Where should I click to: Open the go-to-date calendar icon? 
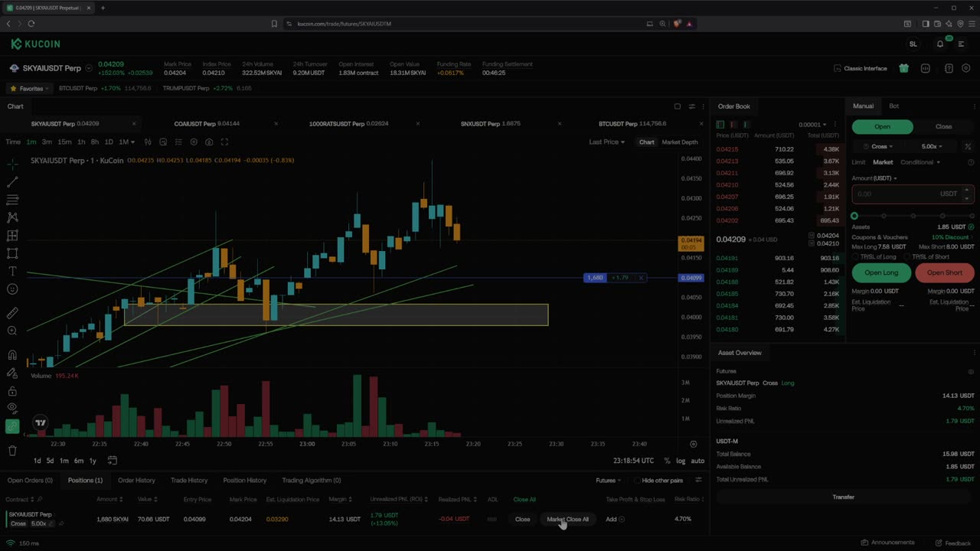coord(112,461)
